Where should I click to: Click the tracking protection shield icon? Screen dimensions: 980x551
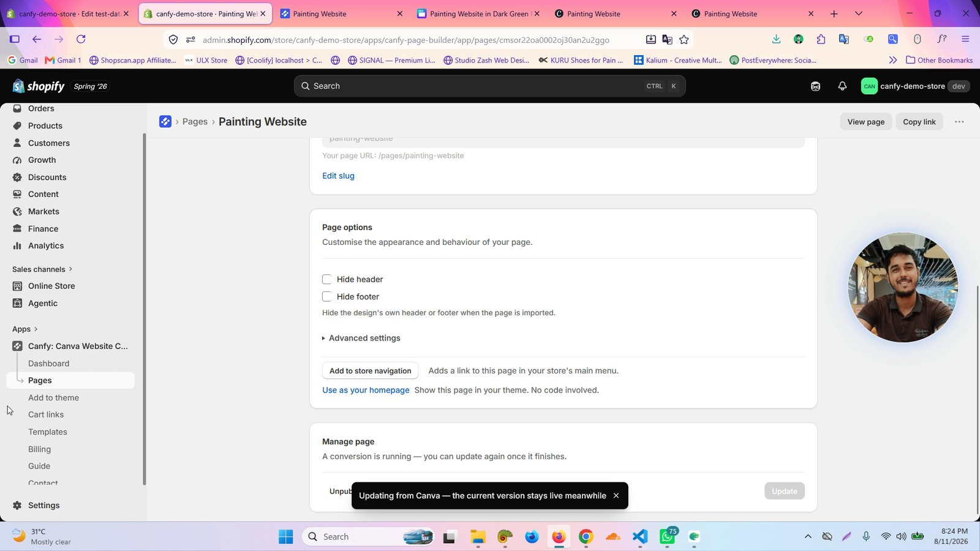pyautogui.click(x=173, y=40)
